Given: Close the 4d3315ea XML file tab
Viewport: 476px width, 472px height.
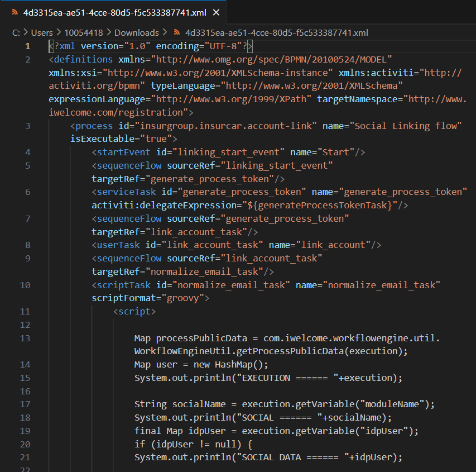Looking at the screenshot, I should point(216,12).
